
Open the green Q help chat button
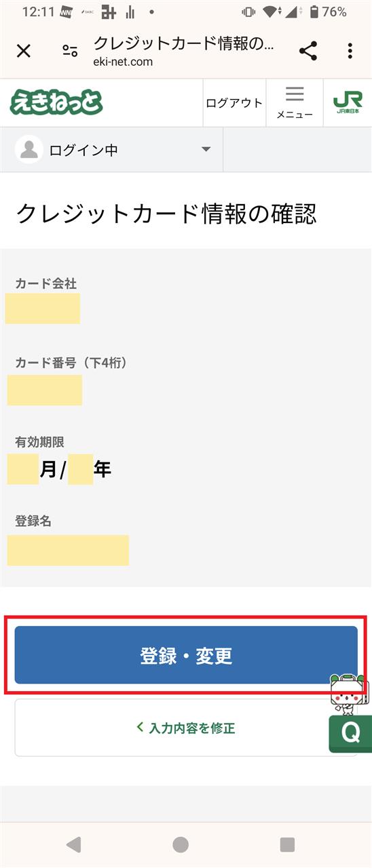point(350,733)
